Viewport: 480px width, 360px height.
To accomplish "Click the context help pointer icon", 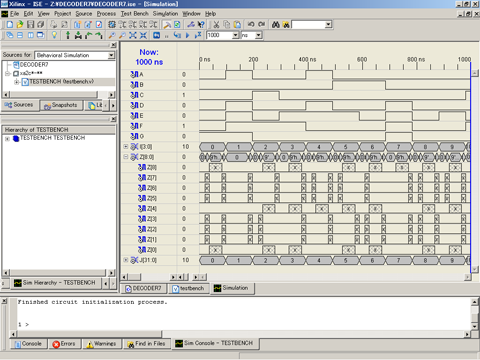I will (x=201, y=24).
